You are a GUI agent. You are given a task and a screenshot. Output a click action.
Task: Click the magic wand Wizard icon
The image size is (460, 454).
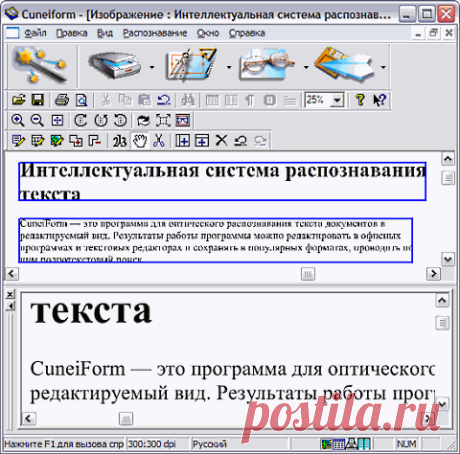[x=39, y=65]
